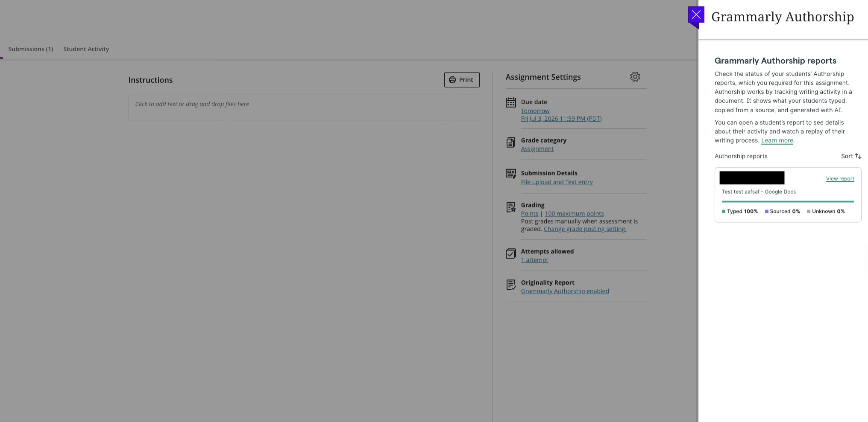Click the Due date calendar icon
This screenshot has width=868, height=422.
(511, 102)
